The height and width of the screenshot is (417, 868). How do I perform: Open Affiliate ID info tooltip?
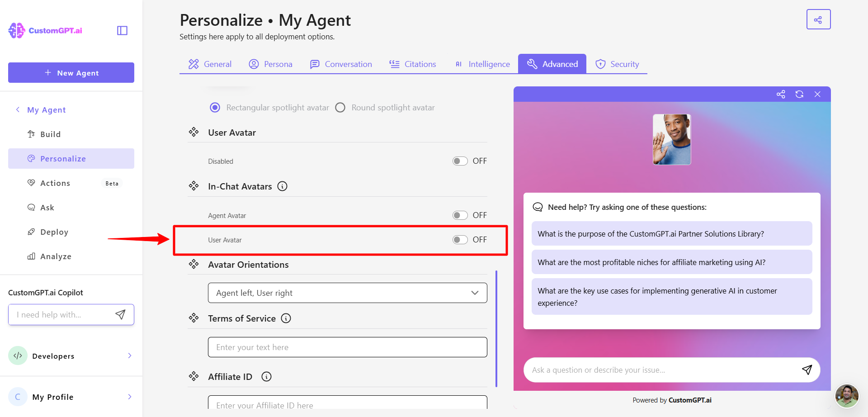point(267,377)
